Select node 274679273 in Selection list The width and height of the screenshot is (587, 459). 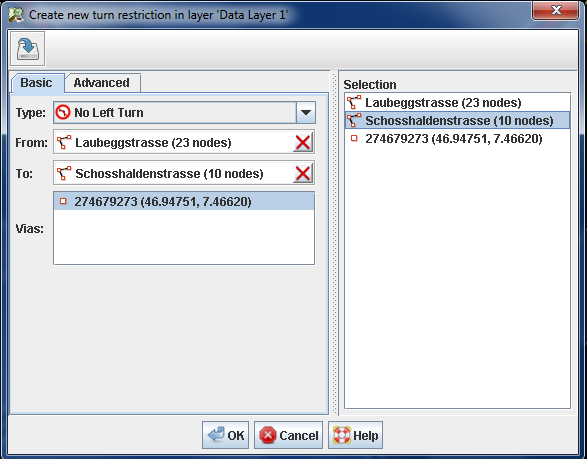click(x=457, y=139)
